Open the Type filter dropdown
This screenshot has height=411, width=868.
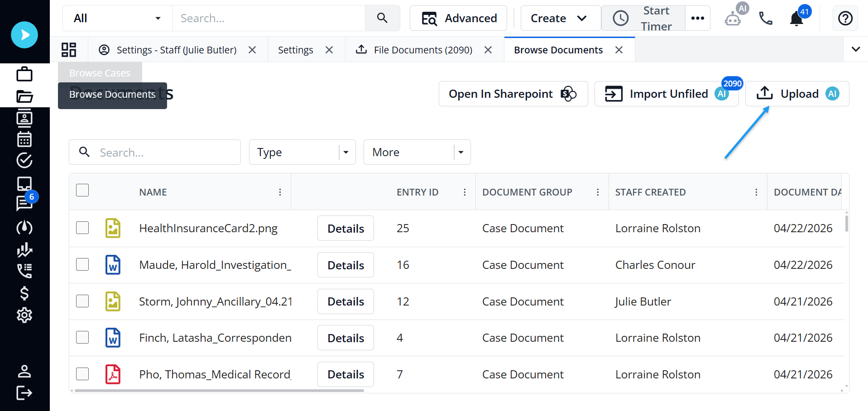click(x=302, y=152)
